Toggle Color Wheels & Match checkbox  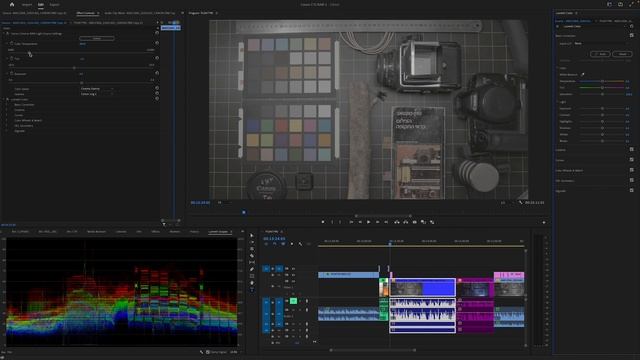(x=631, y=170)
